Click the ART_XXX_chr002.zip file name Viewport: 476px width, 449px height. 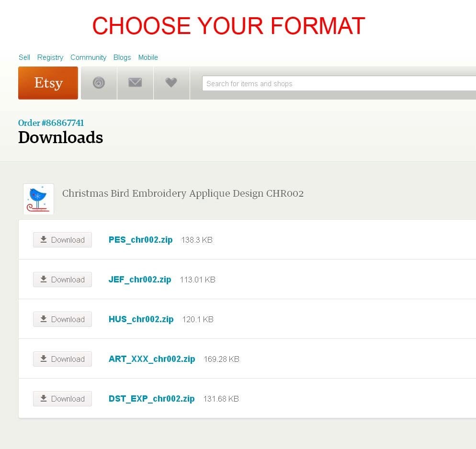[152, 359]
